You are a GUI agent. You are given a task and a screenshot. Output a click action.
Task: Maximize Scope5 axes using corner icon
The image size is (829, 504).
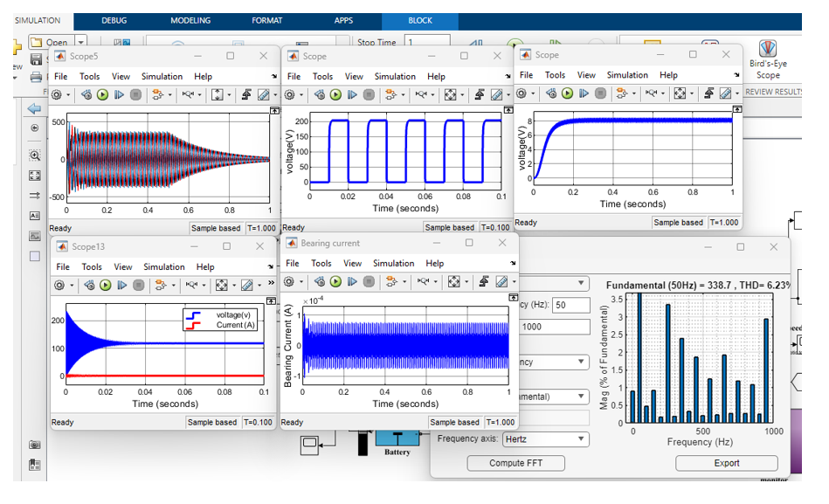[274, 111]
